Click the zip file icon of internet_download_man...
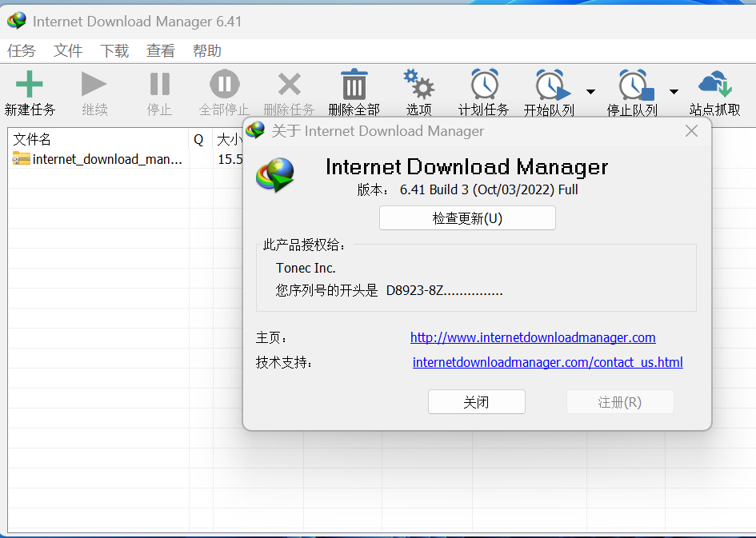The width and height of the screenshot is (756, 538). click(22, 159)
